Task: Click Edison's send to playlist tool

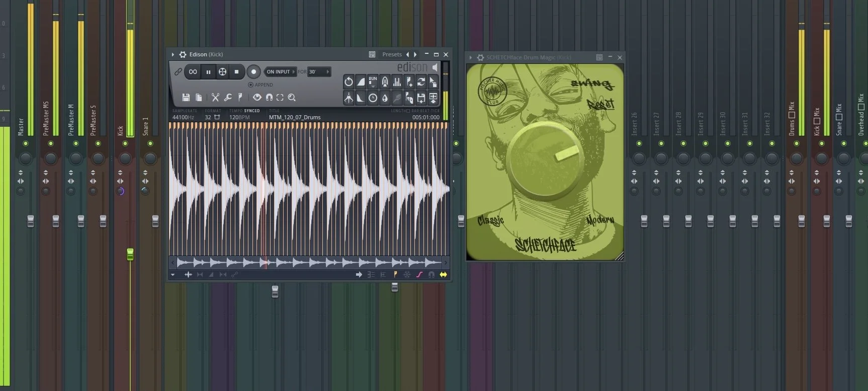Action: 433,98
